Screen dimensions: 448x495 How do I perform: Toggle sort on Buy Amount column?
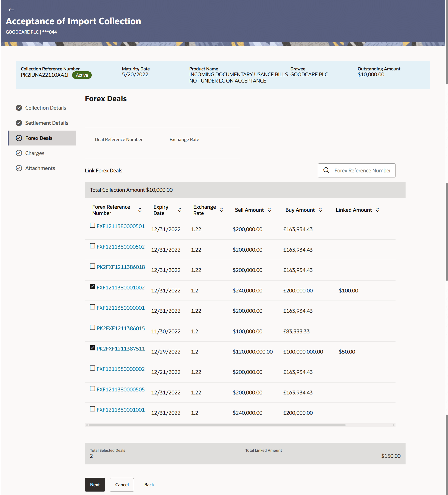point(320,210)
